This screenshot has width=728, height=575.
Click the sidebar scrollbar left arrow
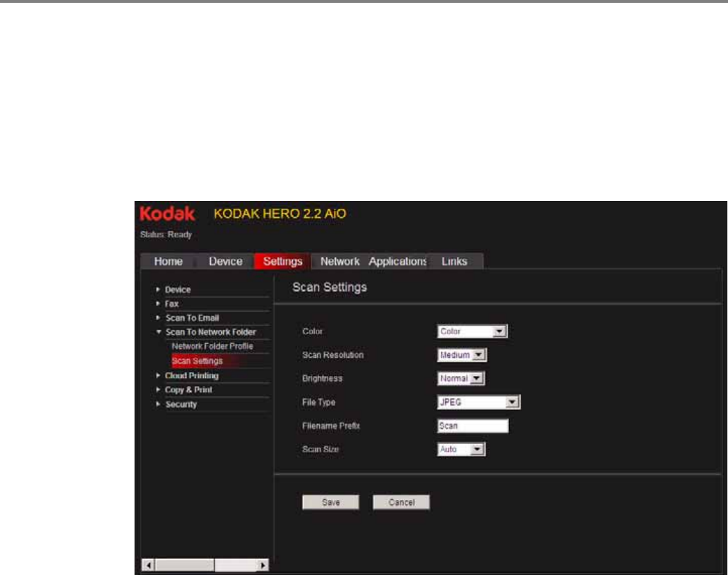coord(148,565)
